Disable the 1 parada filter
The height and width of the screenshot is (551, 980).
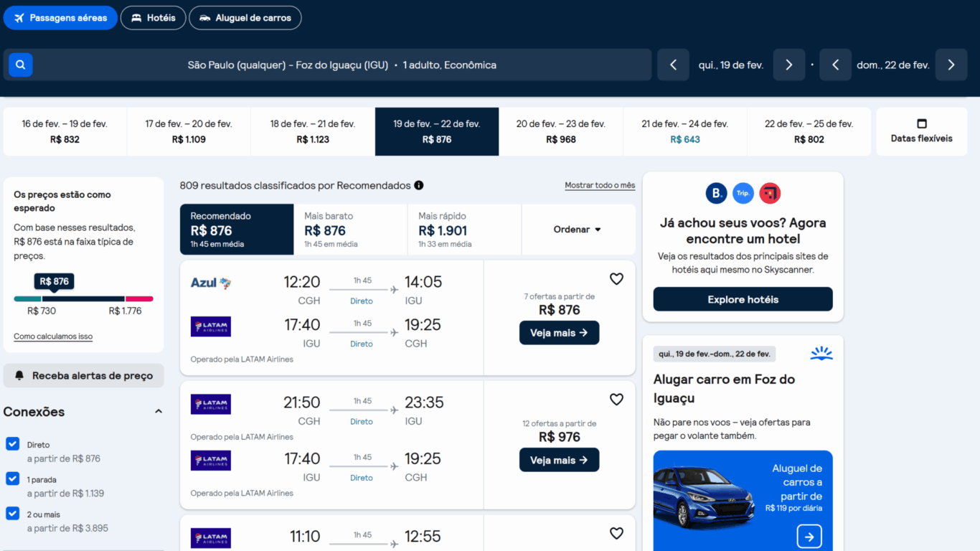12,479
